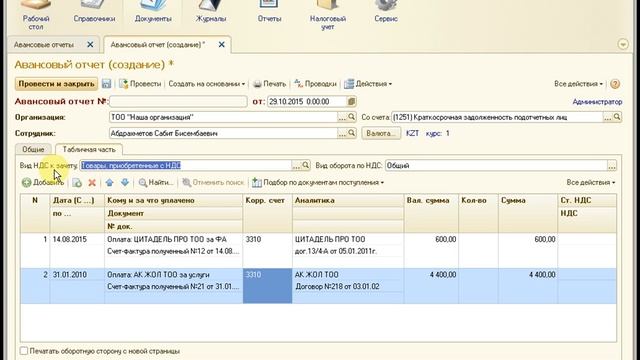Image resolution: width=640 pixels, height=360 pixels.
Task: Expand the open-tabs list arrow
Action: coord(623,44)
